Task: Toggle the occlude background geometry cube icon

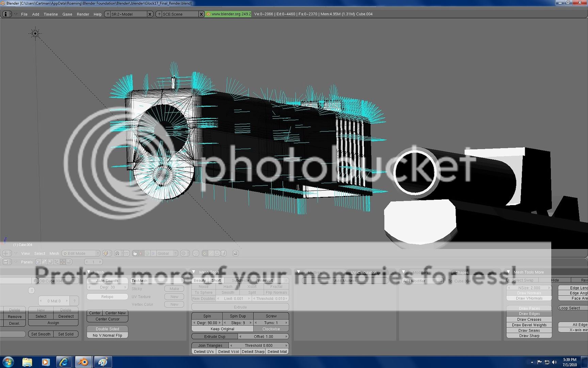Action: 224,253
